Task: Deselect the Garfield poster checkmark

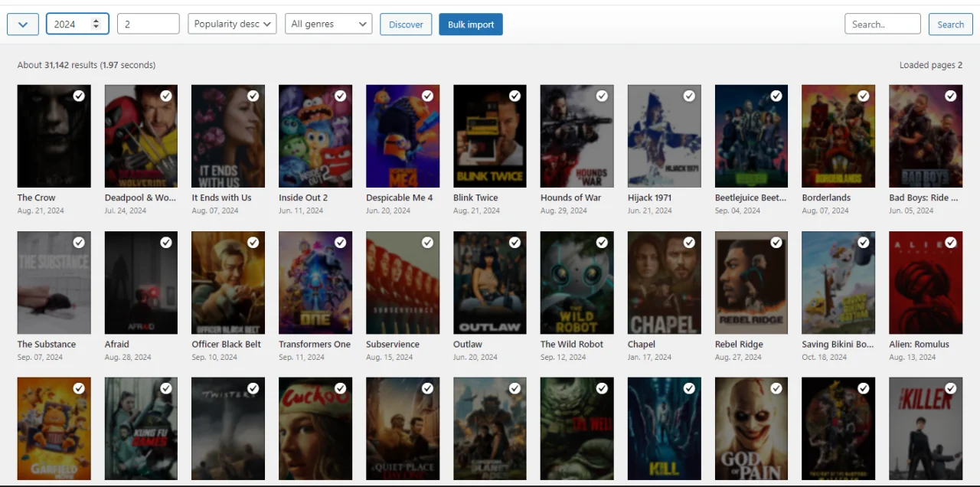Action: click(x=79, y=388)
